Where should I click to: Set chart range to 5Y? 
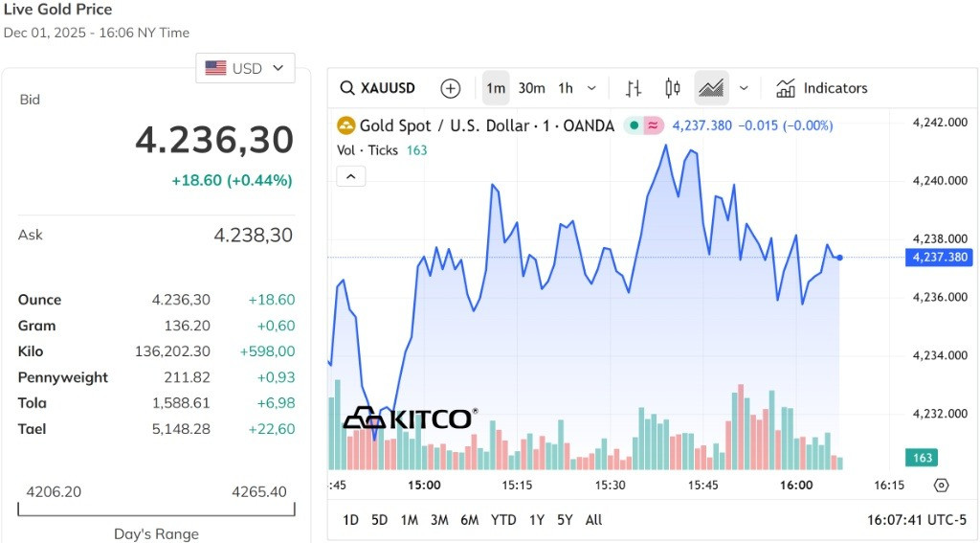pyautogui.click(x=565, y=520)
